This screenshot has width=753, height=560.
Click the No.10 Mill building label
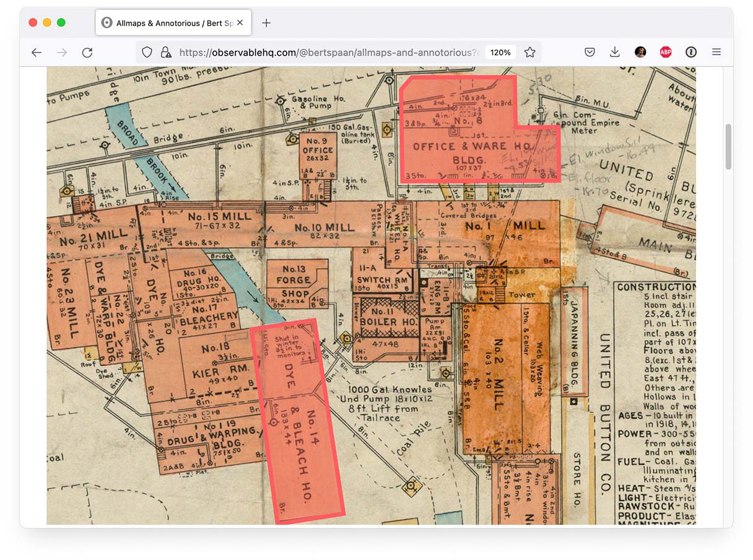coord(324,228)
